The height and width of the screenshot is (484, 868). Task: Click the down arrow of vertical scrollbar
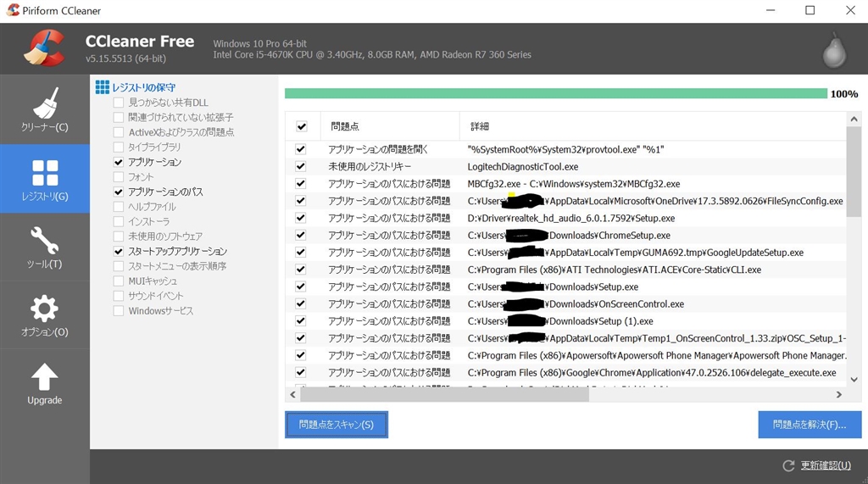pos(854,380)
